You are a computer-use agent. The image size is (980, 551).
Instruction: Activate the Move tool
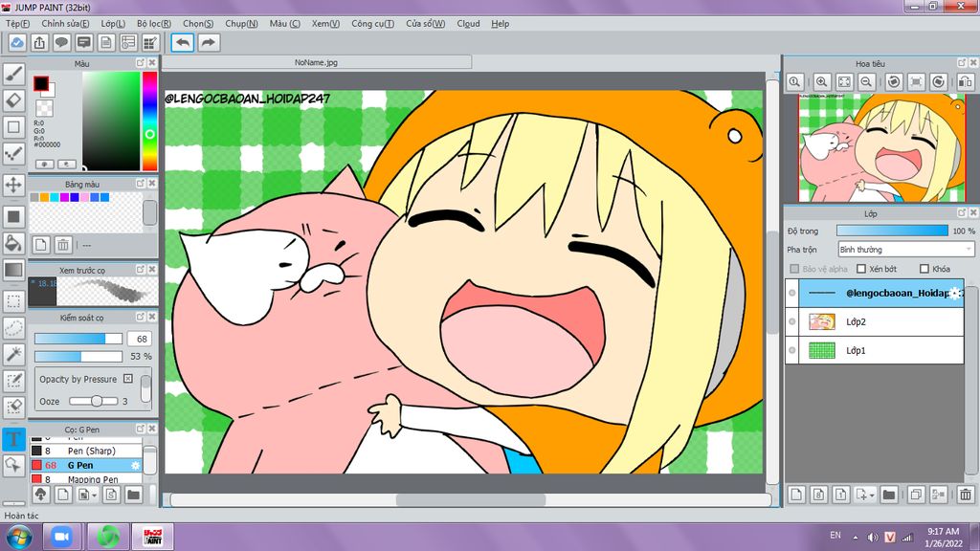coord(13,185)
